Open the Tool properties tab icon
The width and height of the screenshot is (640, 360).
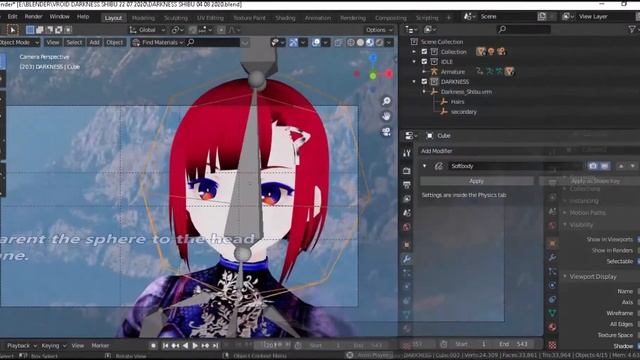click(407, 153)
